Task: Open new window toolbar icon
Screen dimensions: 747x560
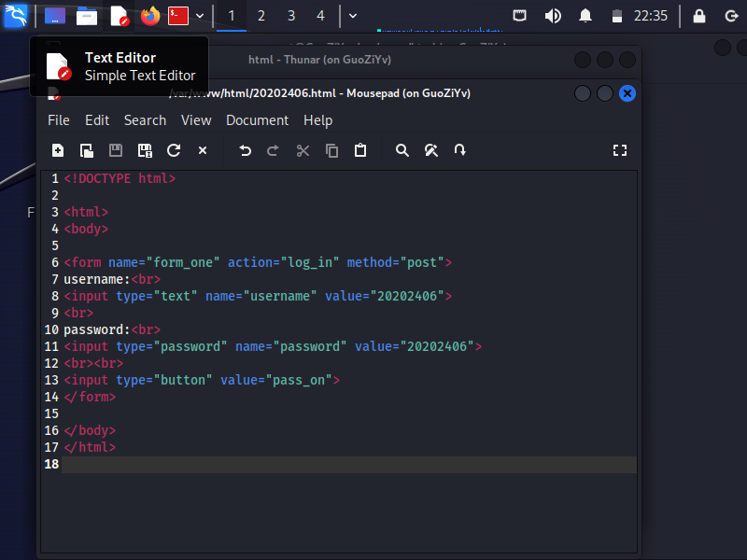Action: click(x=87, y=150)
